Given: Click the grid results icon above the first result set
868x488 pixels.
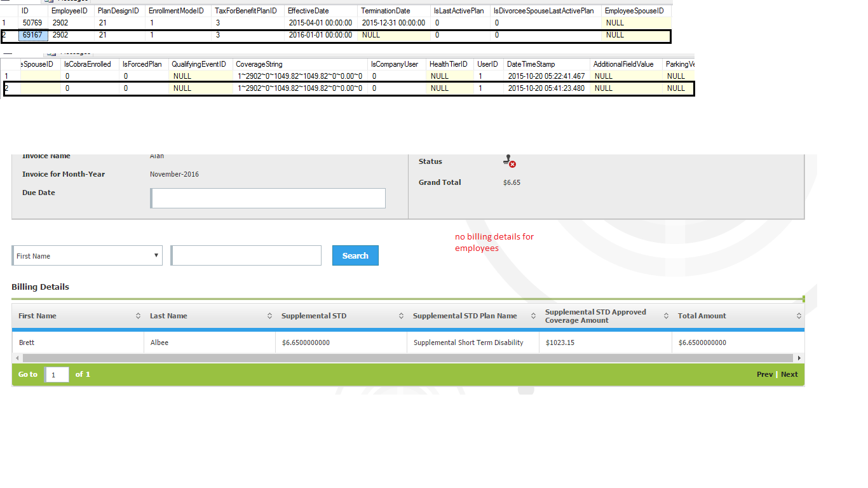Looking at the screenshot, I should point(46,2).
